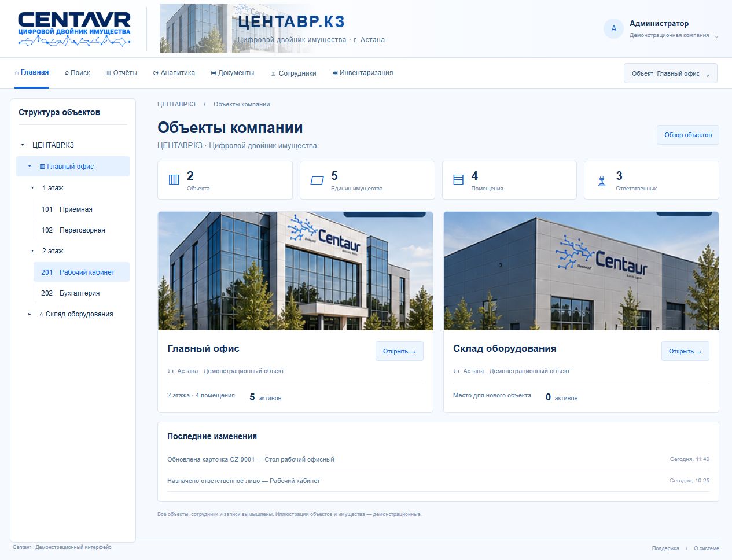The width and height of the screenshot is (732, 560).
Task: Select room 202 Бухгалтерия in the tree
Action: [82, 293]
